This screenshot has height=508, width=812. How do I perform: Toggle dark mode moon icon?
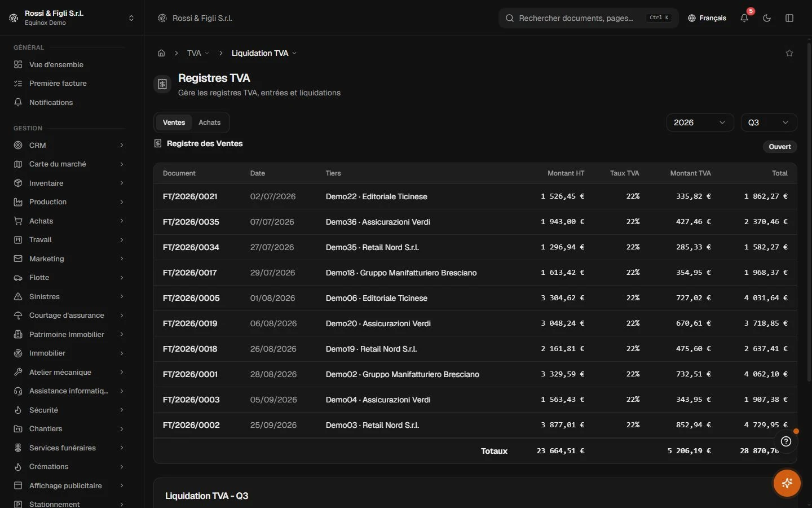tap(767, 18)
